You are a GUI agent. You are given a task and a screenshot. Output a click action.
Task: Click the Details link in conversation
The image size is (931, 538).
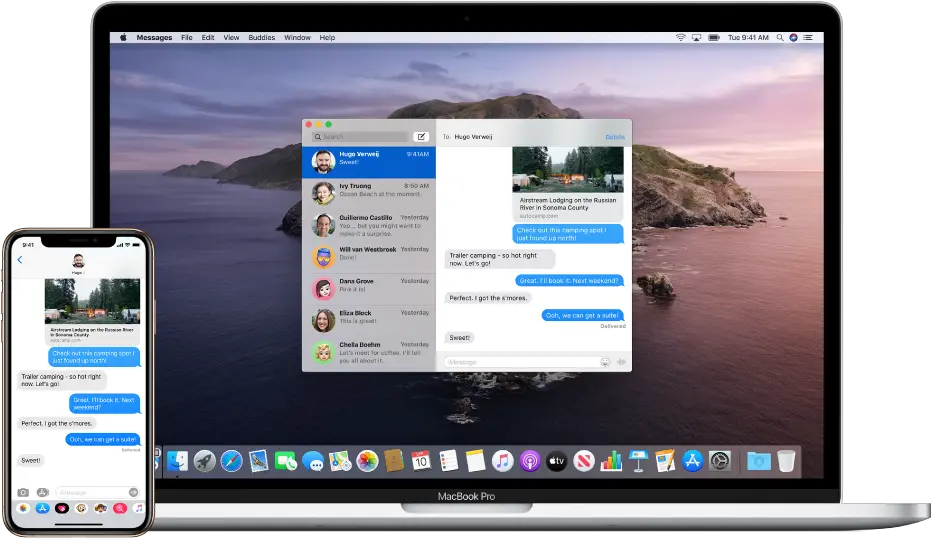[614, 137]
